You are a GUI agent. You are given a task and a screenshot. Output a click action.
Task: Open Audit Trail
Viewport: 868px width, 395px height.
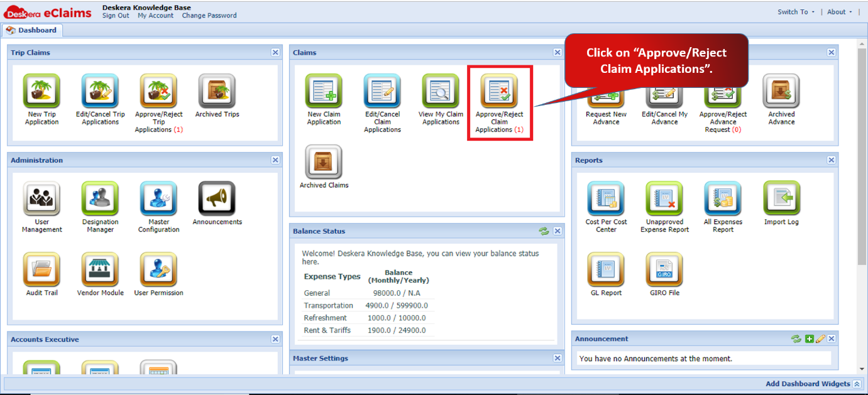pos(41,270)
